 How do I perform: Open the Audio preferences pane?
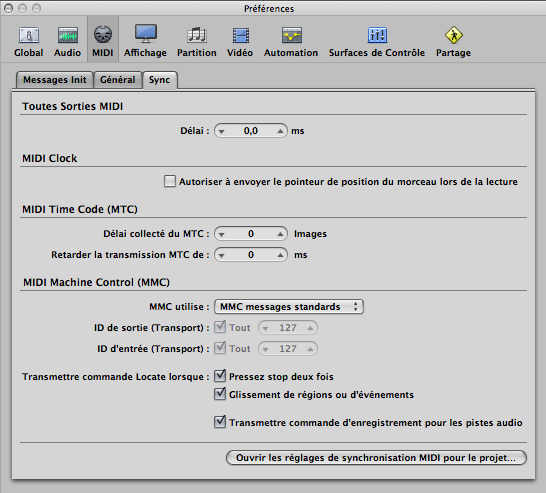pyautogui.click(x=68, y=41)
